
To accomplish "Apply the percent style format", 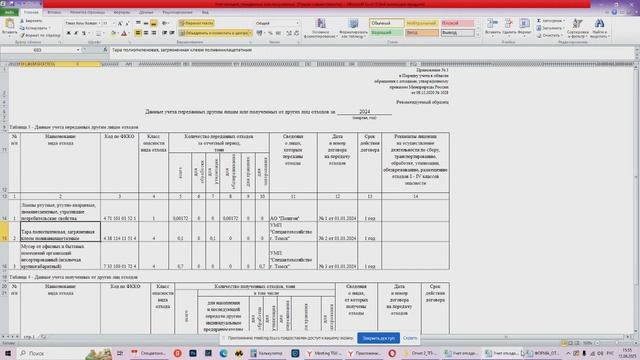I will tap(270, 33).
